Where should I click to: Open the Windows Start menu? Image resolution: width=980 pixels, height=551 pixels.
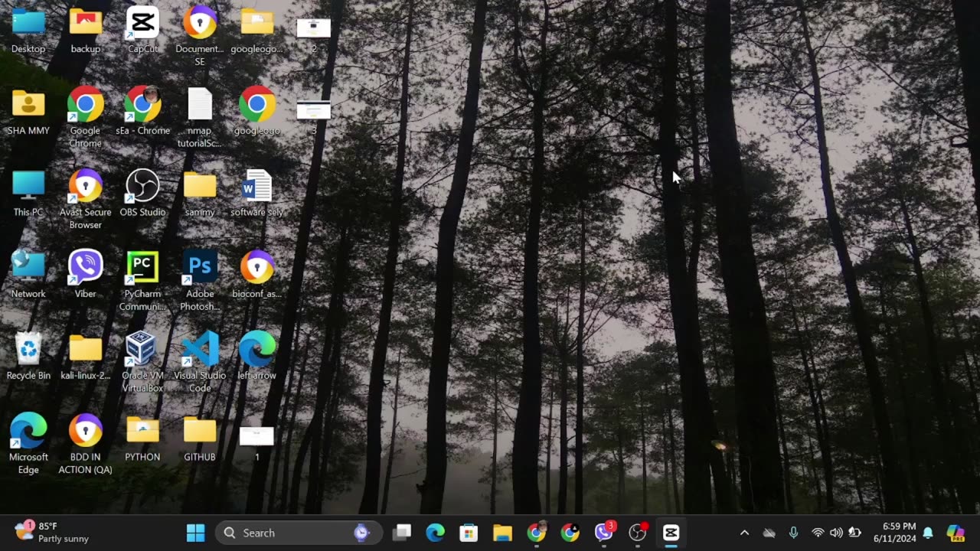tap(195, 533)
